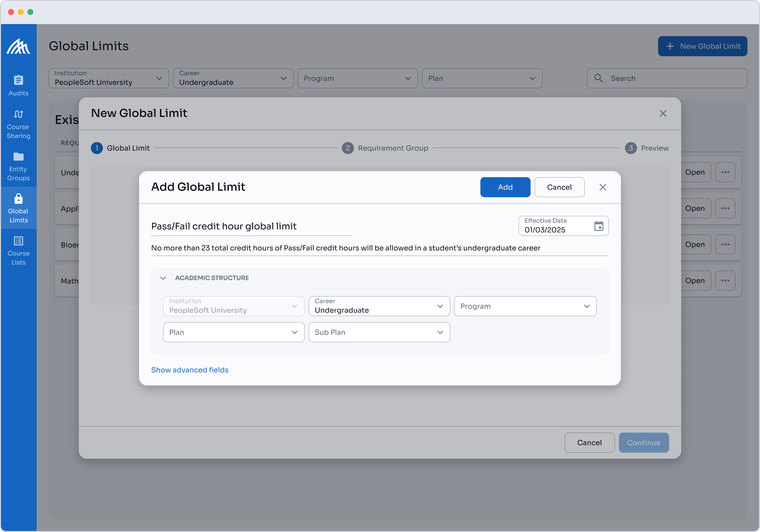Click Cancel at the bottom of New Global Limit
760x532 pixels.
(x=590, y=443)
